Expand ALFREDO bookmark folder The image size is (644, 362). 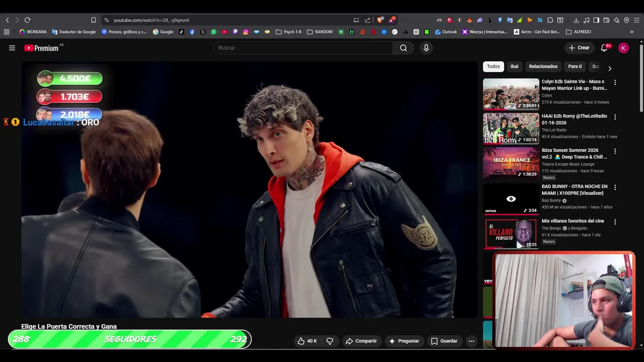click(579, 32)
